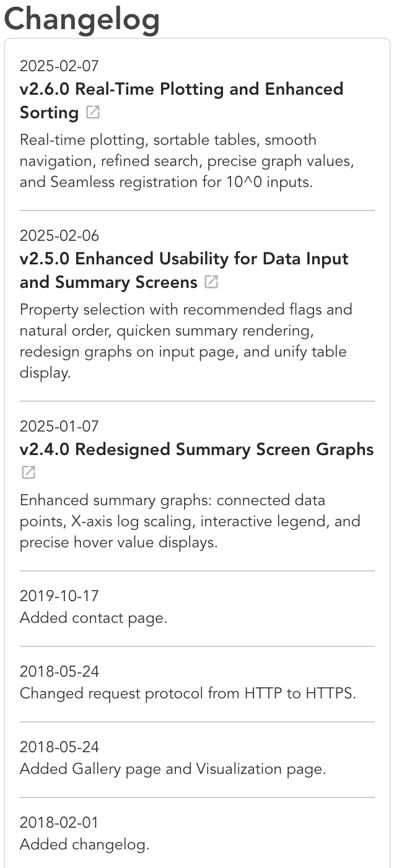
Task: Select the 2019-10-17 date label
Action: [x=59, y=596]
